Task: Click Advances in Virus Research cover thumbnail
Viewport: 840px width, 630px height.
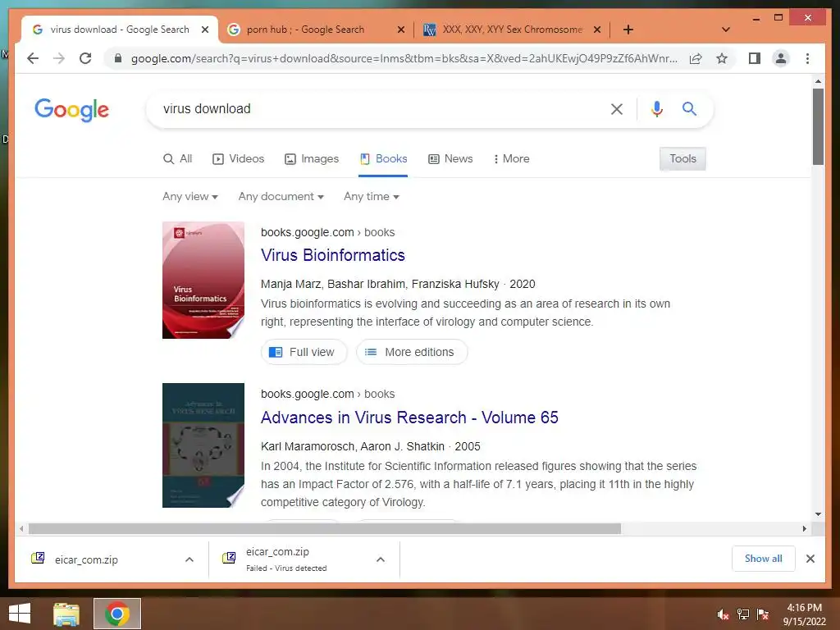Action: tap(203, 445)
